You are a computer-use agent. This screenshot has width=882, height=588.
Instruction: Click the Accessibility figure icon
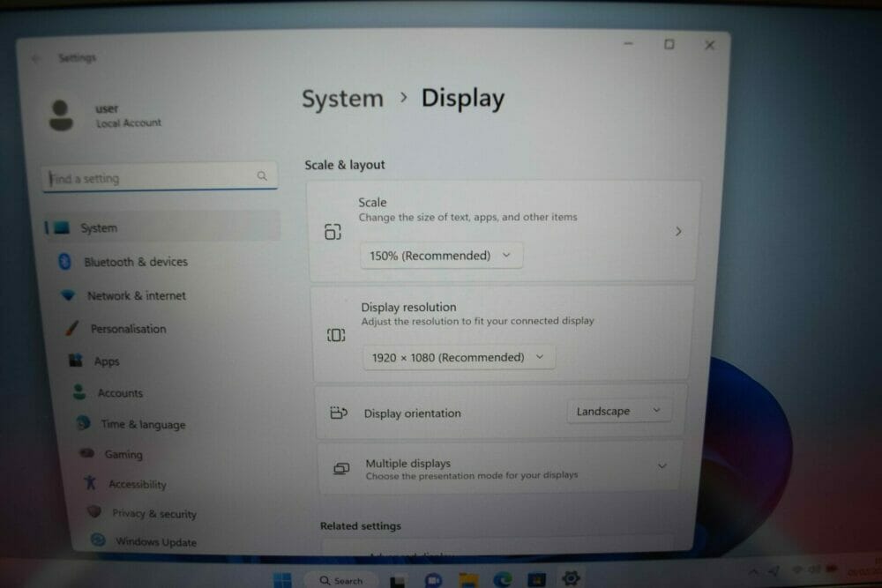[x=90, y=482]
